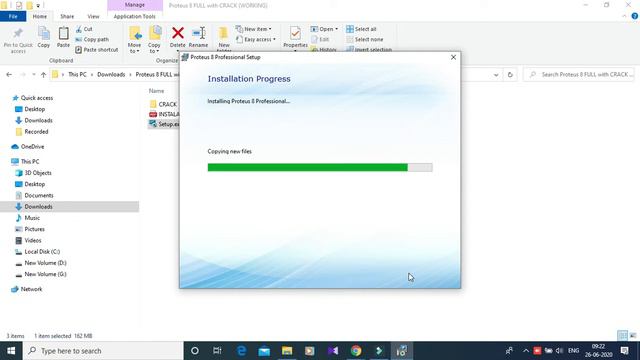Click the green installation progress bar
This screenshot has height=360, width=640.
tap(307, 167)
